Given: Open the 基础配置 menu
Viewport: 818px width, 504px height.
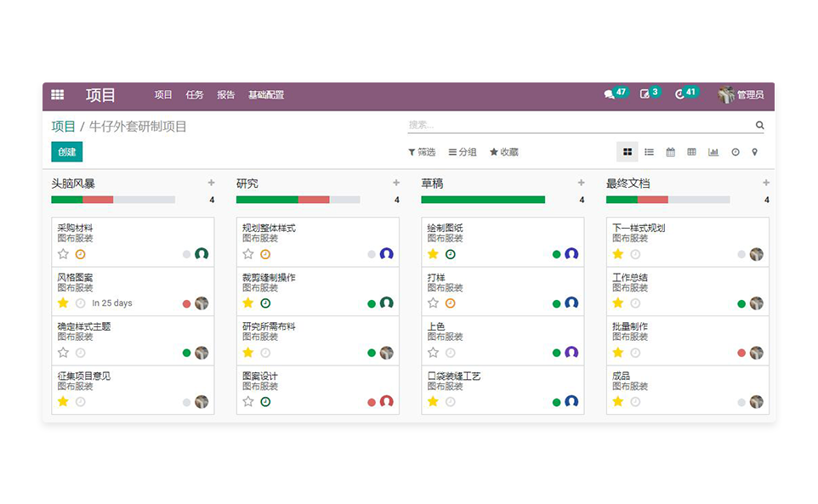Looking at the screenshot, I should coord(266,95).
